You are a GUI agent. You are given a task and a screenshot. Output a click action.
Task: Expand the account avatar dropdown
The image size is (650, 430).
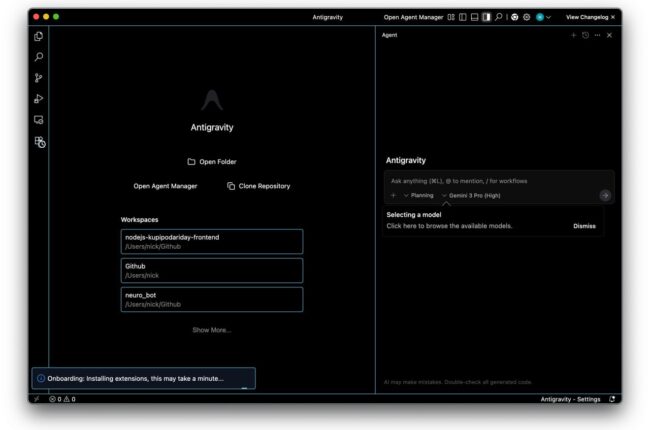543,17
